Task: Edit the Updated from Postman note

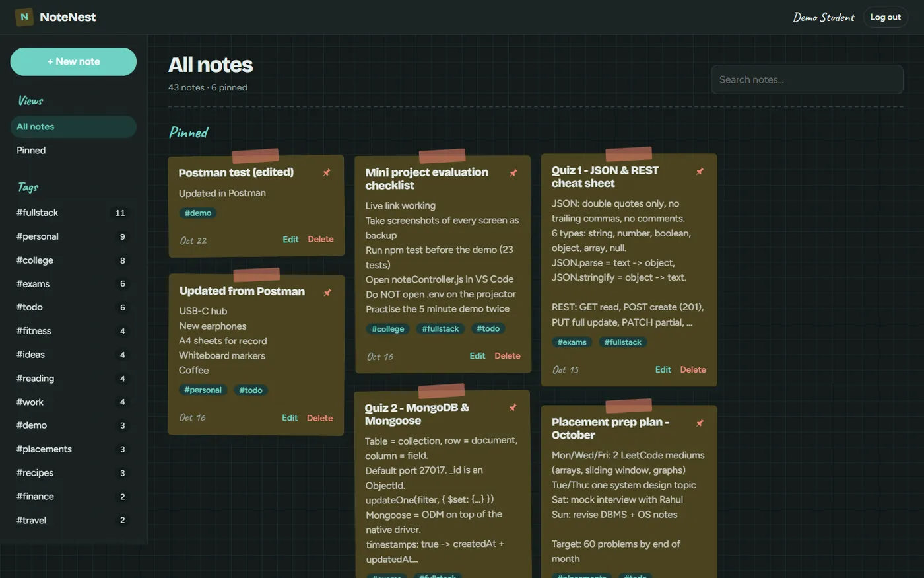Action: click(290, 418)
